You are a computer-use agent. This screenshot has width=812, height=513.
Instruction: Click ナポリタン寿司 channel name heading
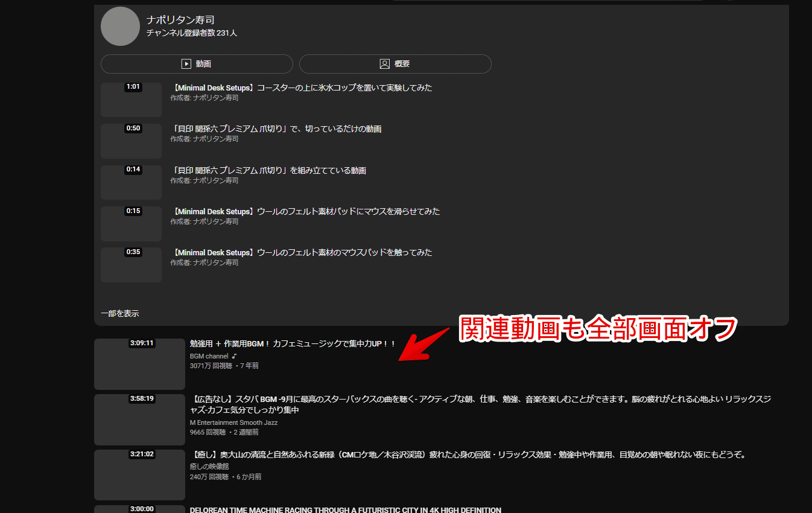coord(180,20)
